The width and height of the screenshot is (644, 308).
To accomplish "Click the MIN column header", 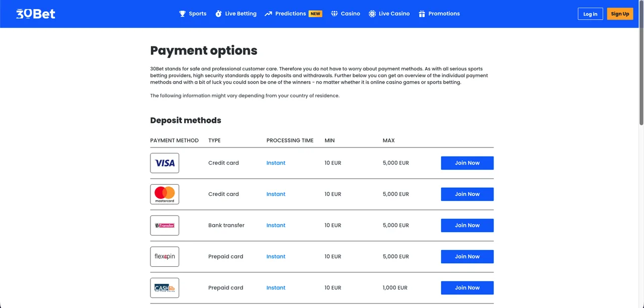I will point(330,140).
